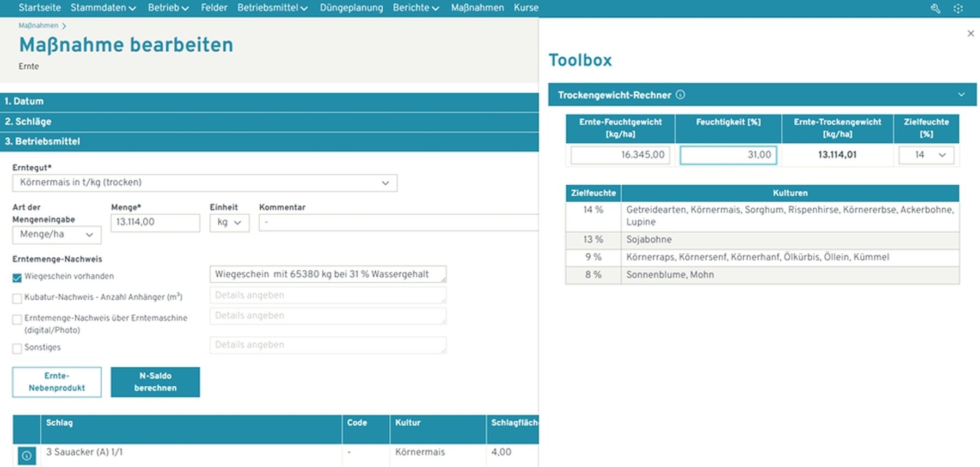Screen dimensions: 980x467
Task: Open the Zielfeuchte 14 dropdown
Action: (x=926, y=155)
